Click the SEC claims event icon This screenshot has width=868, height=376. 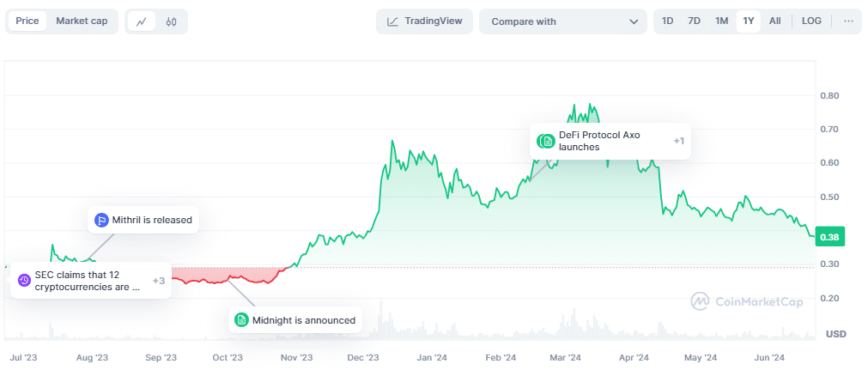click(24, 280)
